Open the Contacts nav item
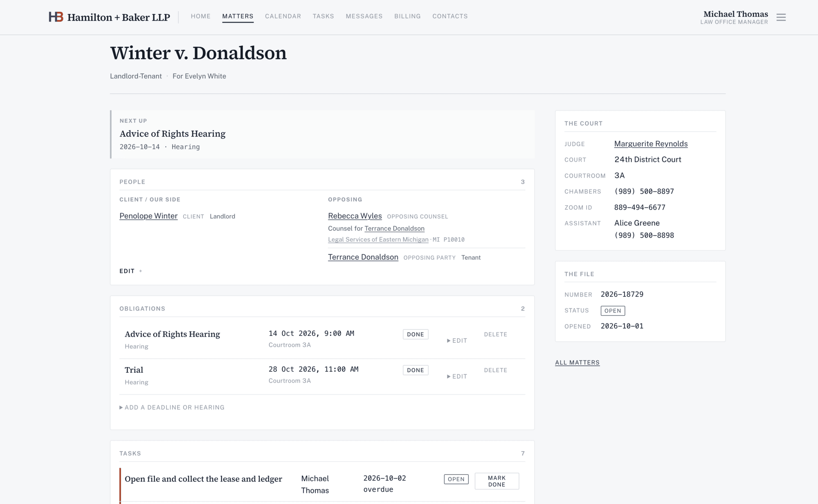 tap(450, 16)
